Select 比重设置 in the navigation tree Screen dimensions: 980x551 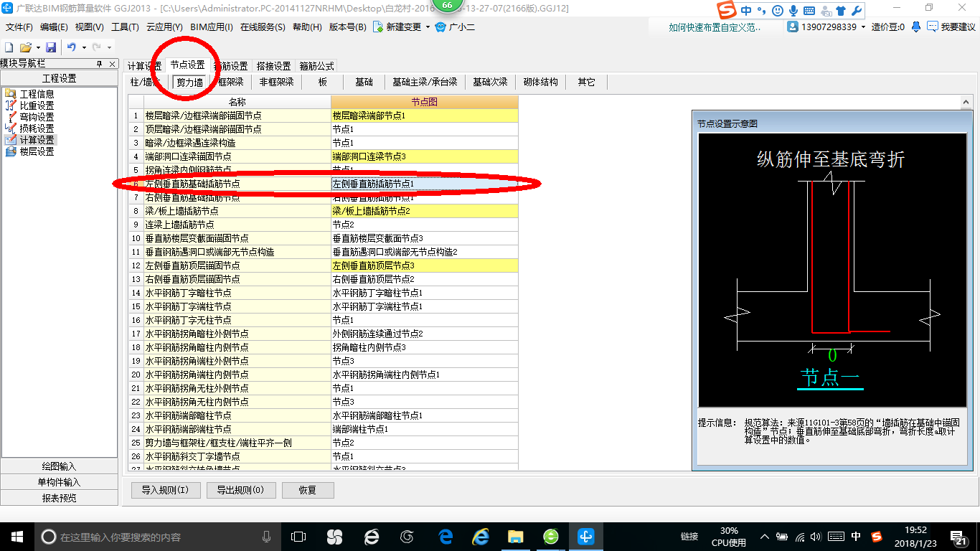click(x=36, y=105)
